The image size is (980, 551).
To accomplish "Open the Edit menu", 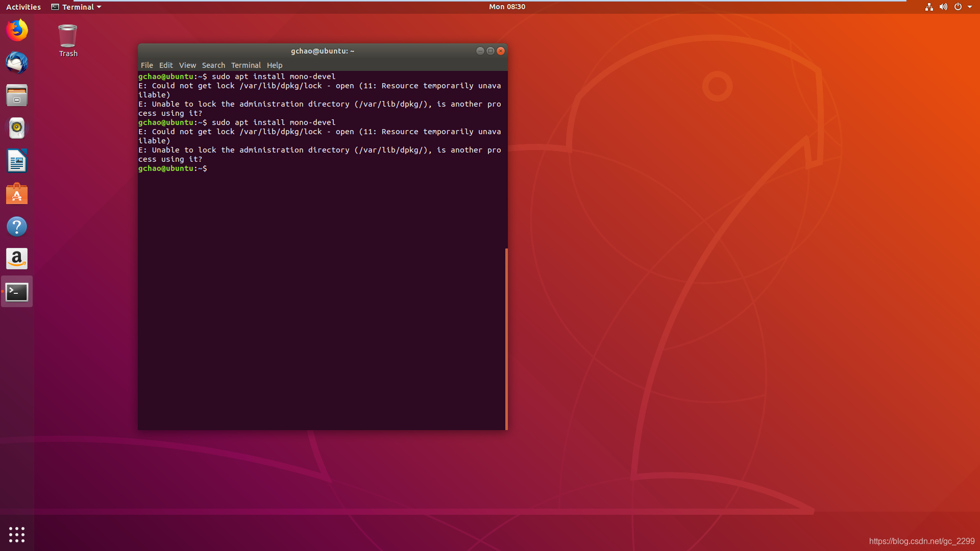I will pyautogui.click(x=166, y=65).
